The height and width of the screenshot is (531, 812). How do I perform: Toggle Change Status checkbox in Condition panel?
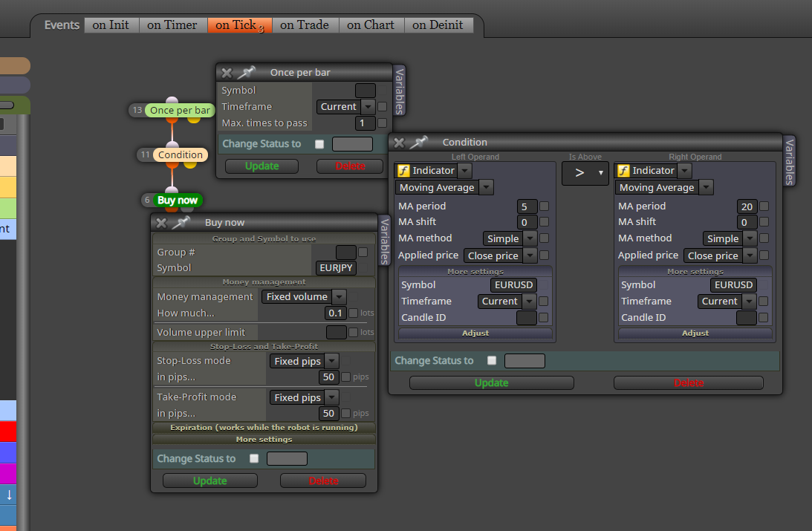pos(492,360)
